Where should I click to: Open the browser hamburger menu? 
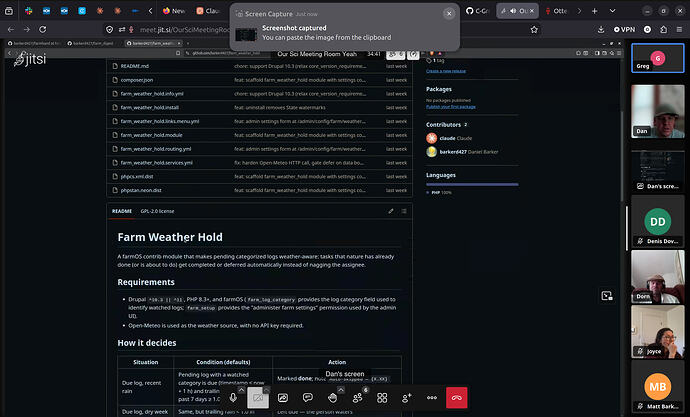(679, 29)
